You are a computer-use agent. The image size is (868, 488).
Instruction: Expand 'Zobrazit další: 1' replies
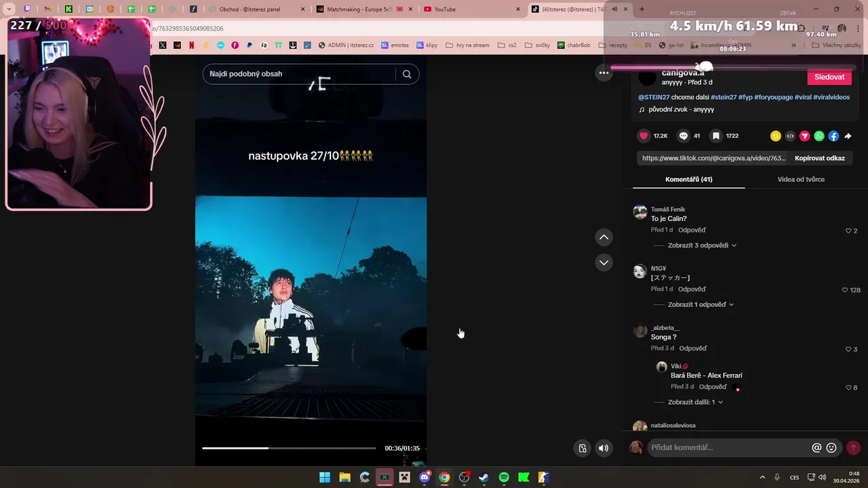(695, 402)
